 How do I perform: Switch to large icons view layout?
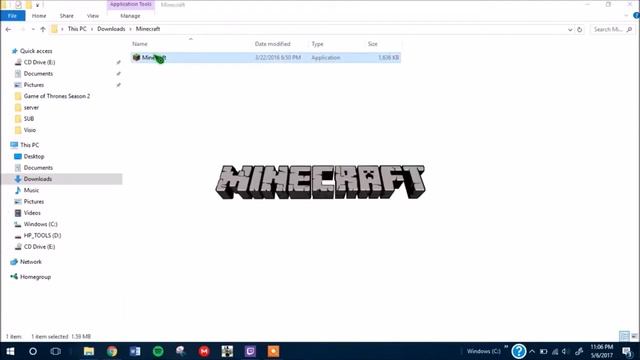click(x=634, y=336)
